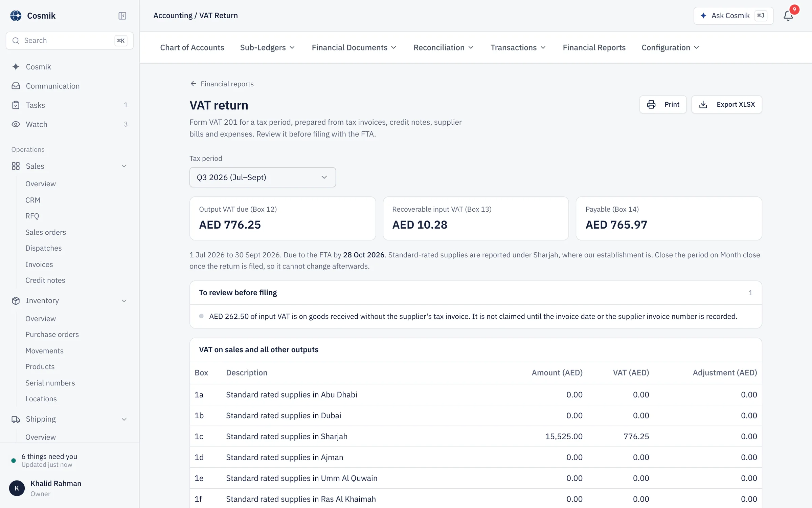
Task: Click the Cosmik sparkle sidebar icon
Action: 16,67
